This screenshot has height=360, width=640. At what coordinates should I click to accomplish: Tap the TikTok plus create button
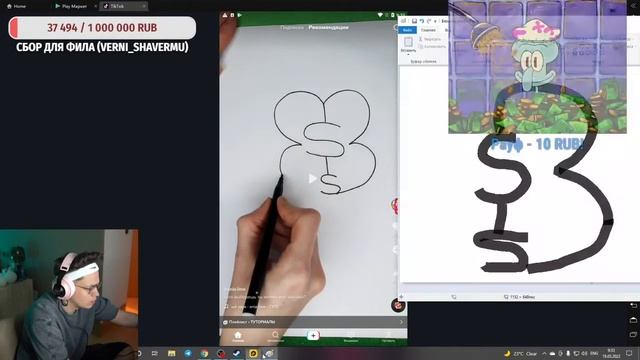tap(313, 336)
